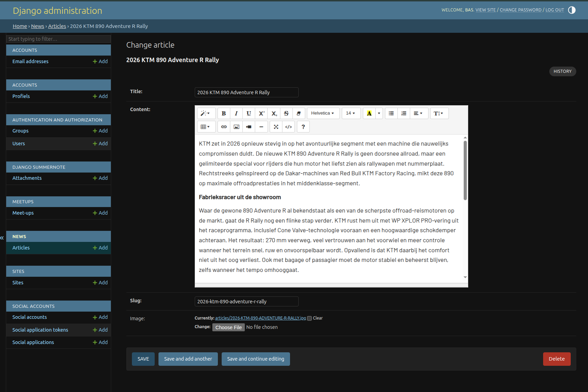Toggle fullscreen mode in the editor
Image resolution: width=588 pixels, height=392 pixels.
point(276,127)
